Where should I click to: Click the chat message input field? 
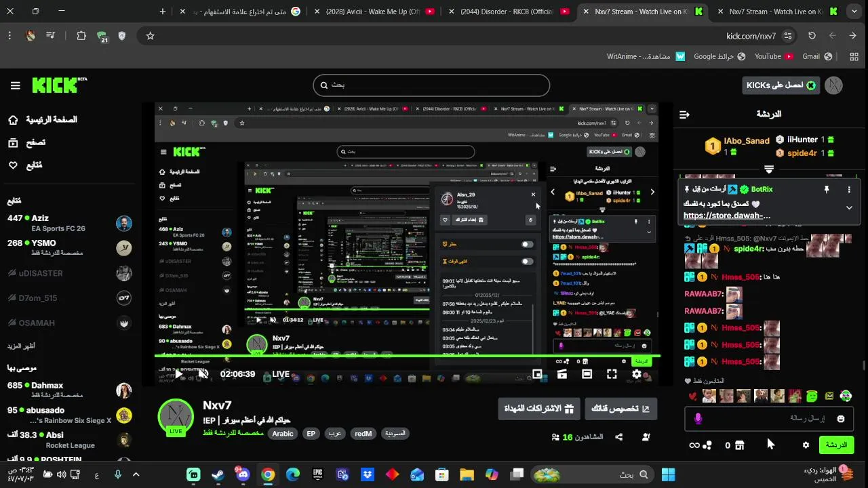(x=770, y=419)
